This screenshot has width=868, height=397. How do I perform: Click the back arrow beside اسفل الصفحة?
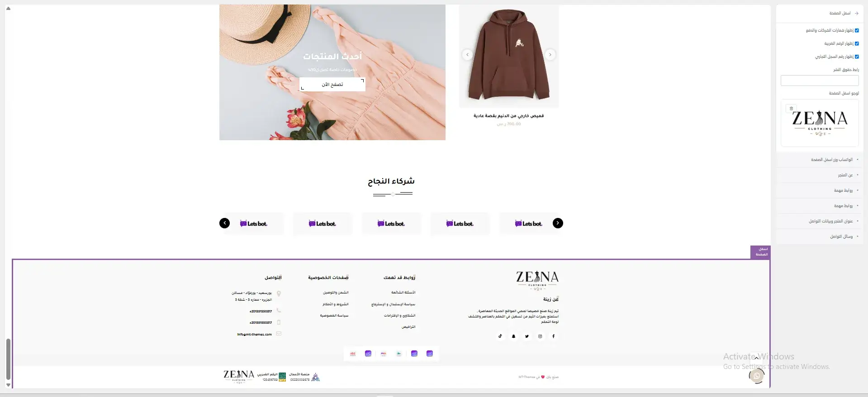[856, 14]
